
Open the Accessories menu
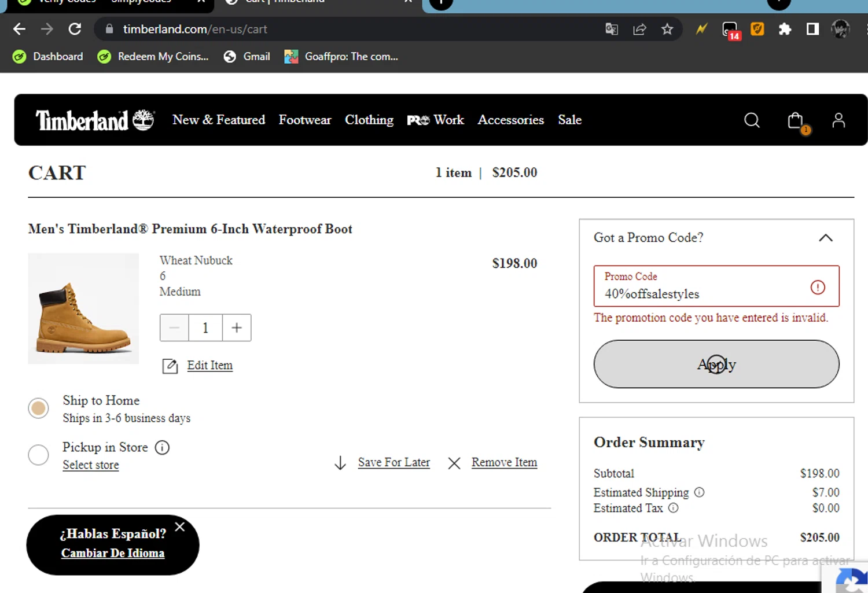pos(511,120)
